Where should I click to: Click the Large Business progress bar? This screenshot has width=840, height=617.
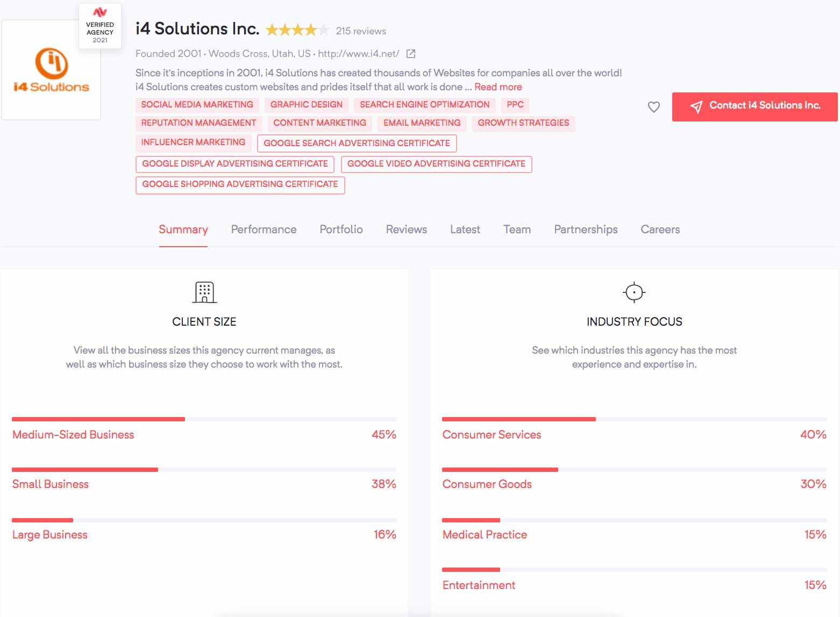coord(204,520)
